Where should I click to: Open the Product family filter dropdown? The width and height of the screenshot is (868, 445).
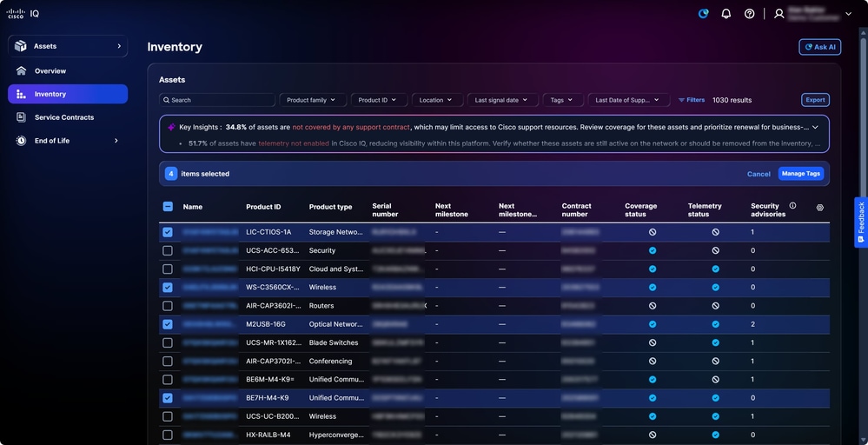tap(313, 100)
